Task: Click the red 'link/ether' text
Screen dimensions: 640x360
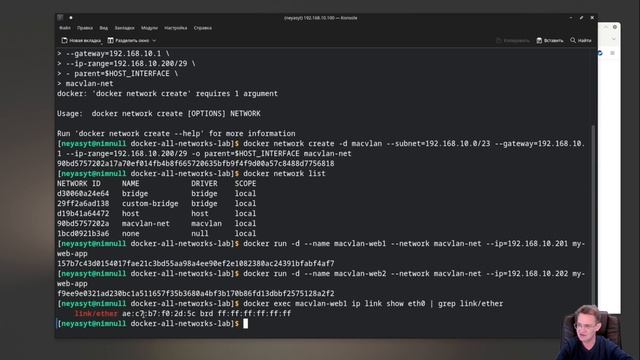Action: click(x=96, y=313)
